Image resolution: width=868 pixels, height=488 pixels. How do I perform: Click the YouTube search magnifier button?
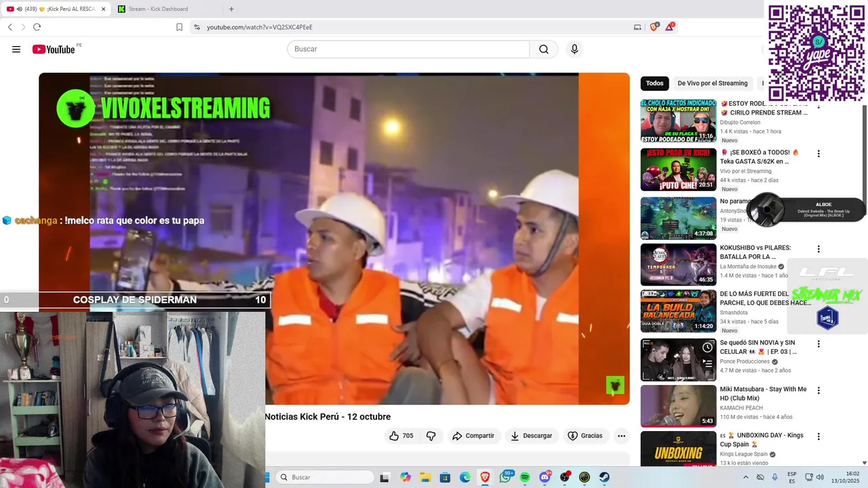tap(544, 49)
